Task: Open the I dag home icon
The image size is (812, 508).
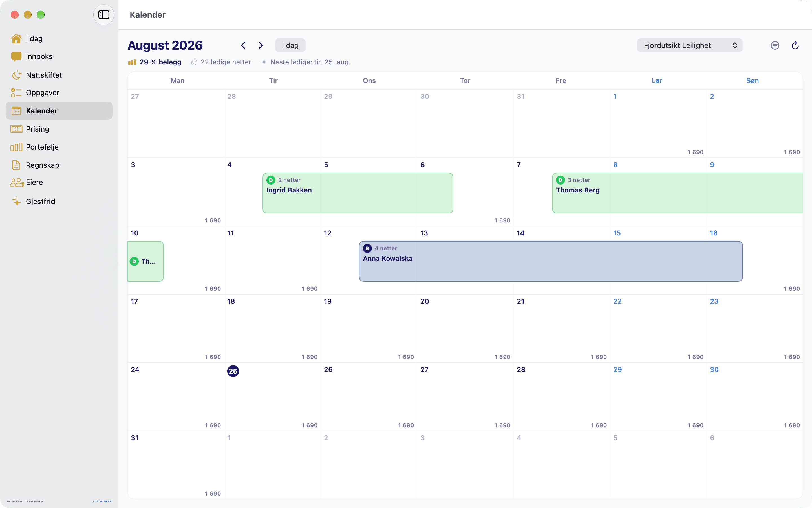Action: [16, 39]
